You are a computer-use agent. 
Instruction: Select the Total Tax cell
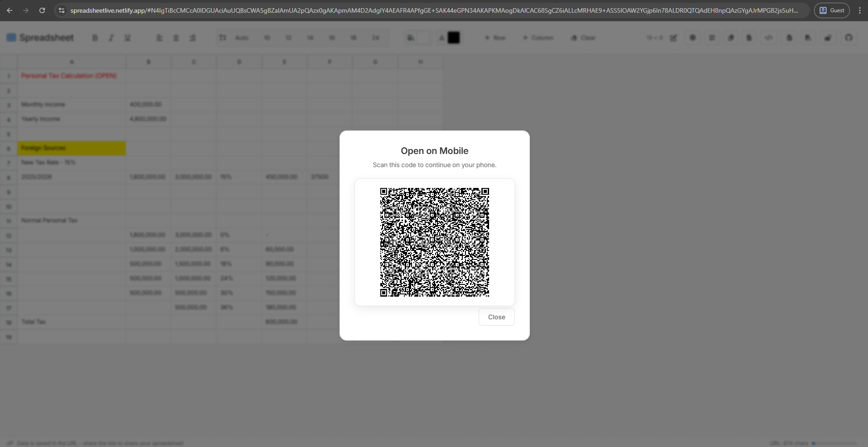(72, 322)
